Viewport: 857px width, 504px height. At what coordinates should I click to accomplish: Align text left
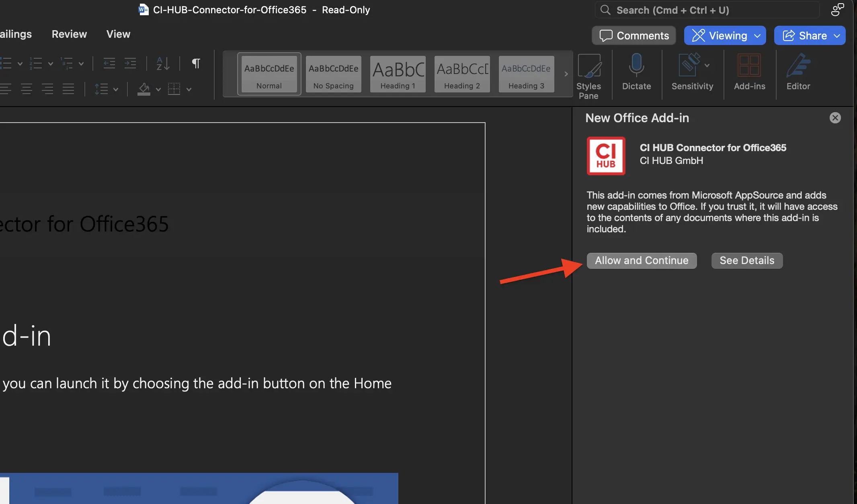[x=6, y=89]
